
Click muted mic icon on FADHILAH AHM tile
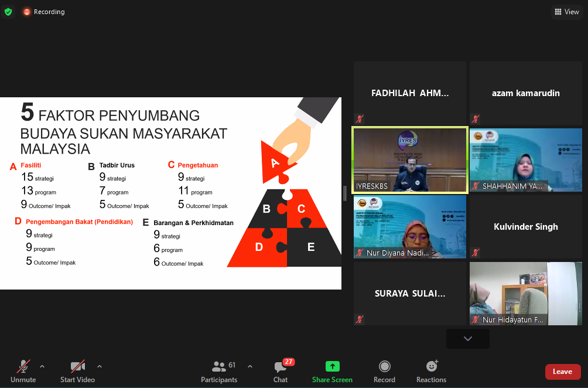pyautogui.click(x=360, y=119)
